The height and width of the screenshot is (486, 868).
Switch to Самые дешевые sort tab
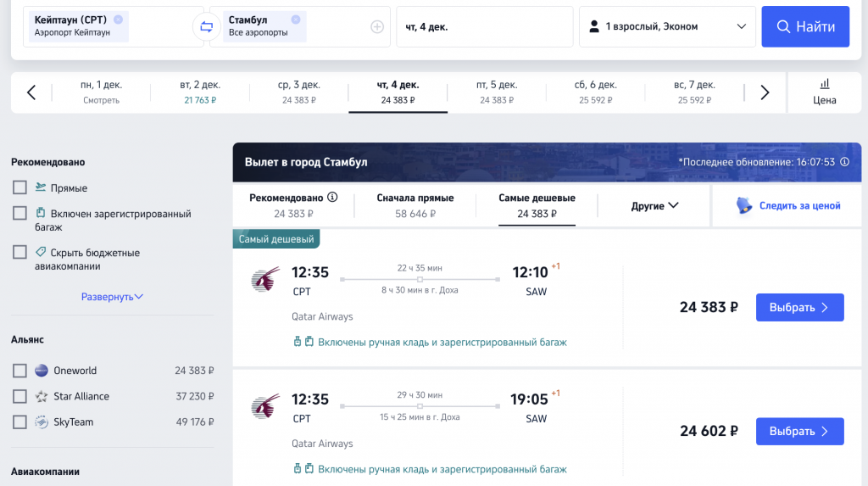pyautogui.click(x=537, y=205)
